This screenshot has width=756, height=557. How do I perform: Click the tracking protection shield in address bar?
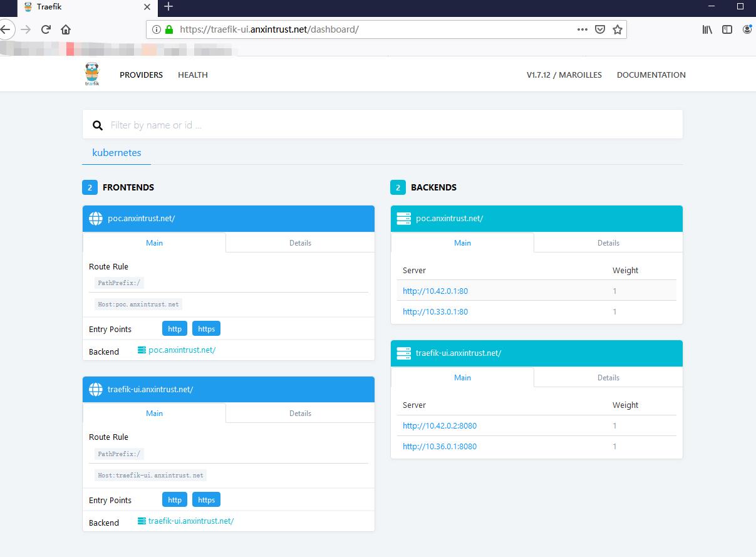(600, 29)
